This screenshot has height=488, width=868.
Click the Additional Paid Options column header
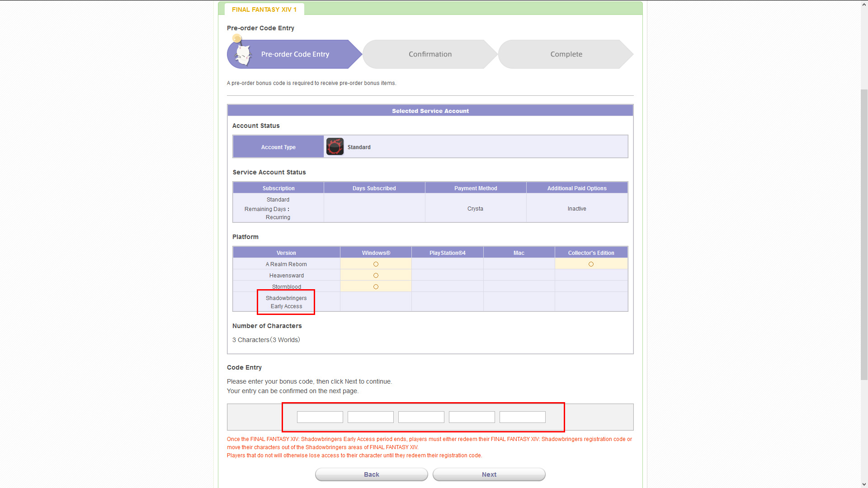pos(577,188)
